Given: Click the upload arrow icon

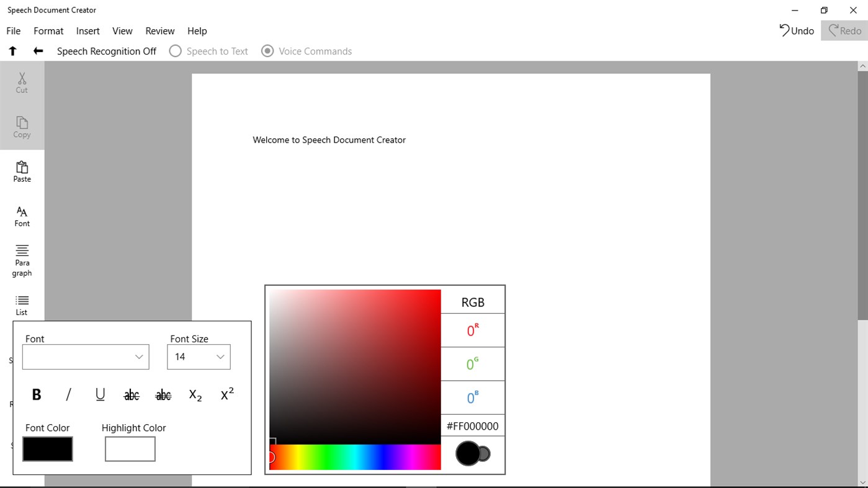Looking at the screenshot, I should (x=12, y=51).
